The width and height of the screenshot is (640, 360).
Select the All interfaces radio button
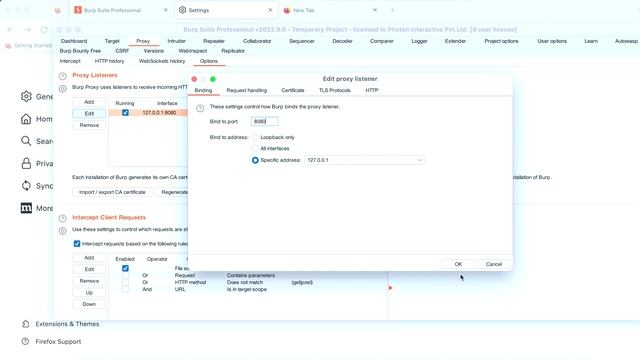click(x=255, y=149)
